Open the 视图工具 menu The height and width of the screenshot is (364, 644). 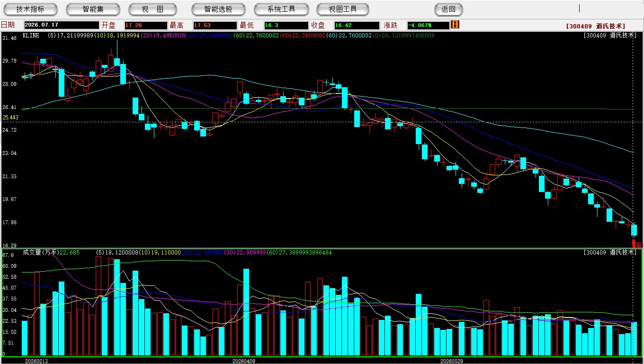(x=343, y=9)
